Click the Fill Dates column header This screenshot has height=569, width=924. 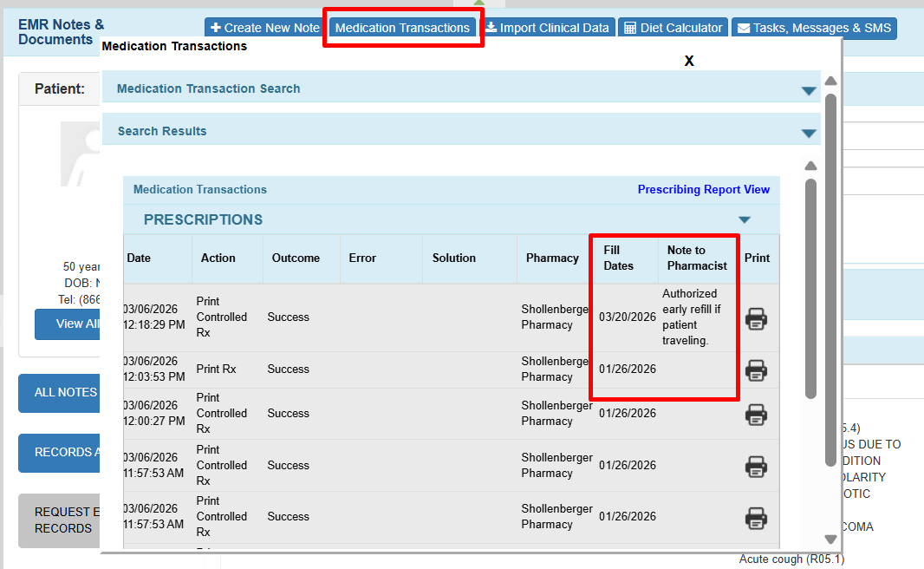coord(618,258)
